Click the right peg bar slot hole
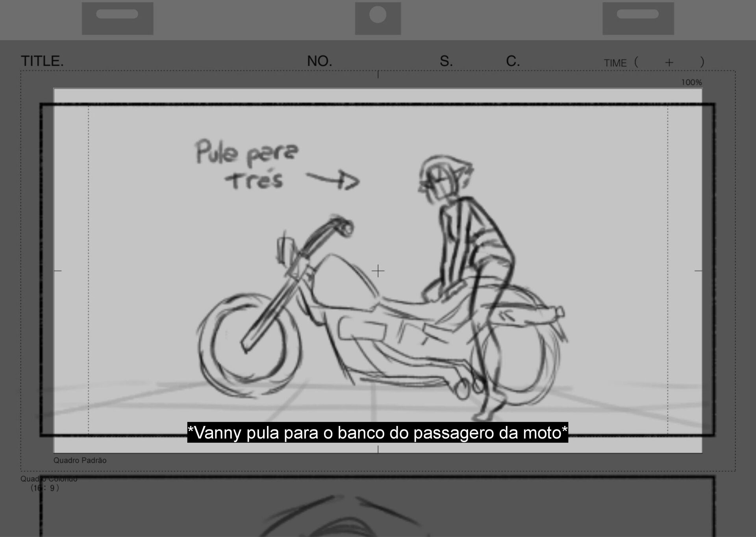The height and width of the screenshot is (537, 756). (x=637, y=14)
